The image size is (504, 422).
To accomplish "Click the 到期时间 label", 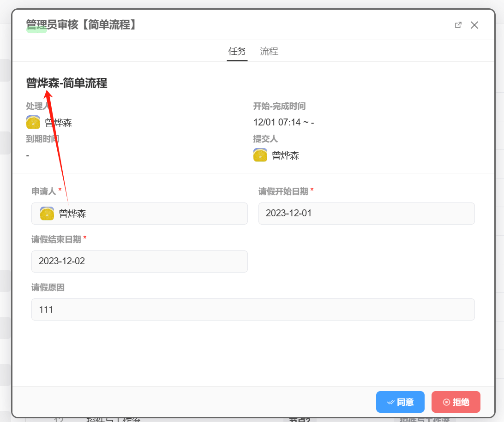I will point(42,139).
